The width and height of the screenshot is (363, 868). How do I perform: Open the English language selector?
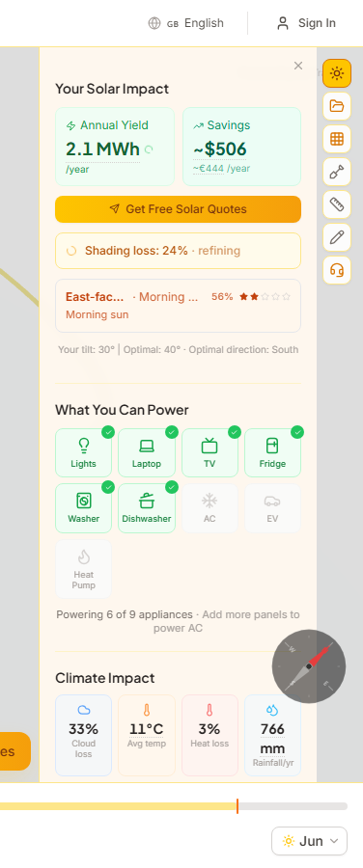[x=186, y=23]
